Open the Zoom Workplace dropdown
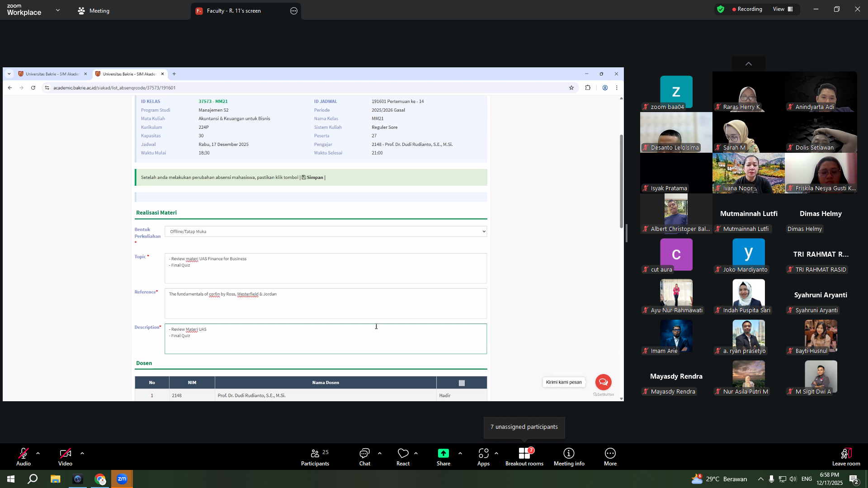 (58, 10)
